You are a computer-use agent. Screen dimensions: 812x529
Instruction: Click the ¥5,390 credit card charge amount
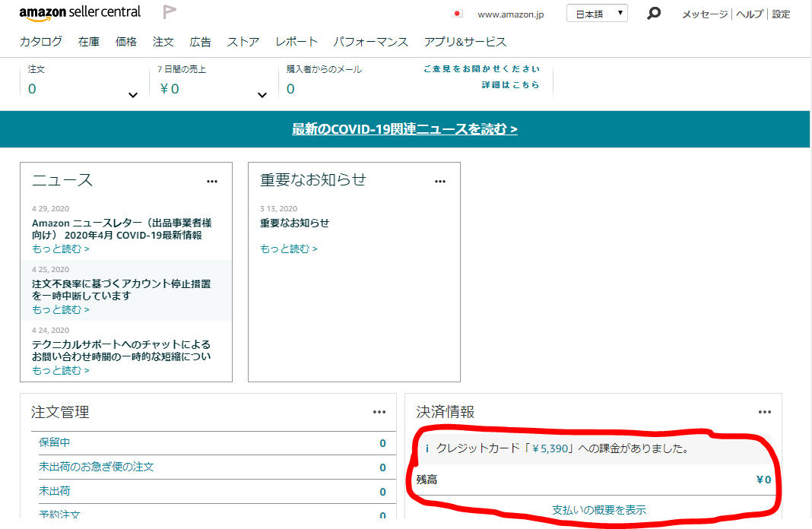coord(550,448)
